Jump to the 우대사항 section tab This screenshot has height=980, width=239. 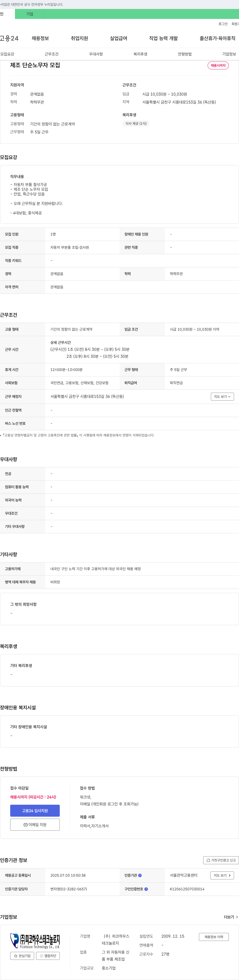point(96,54)
